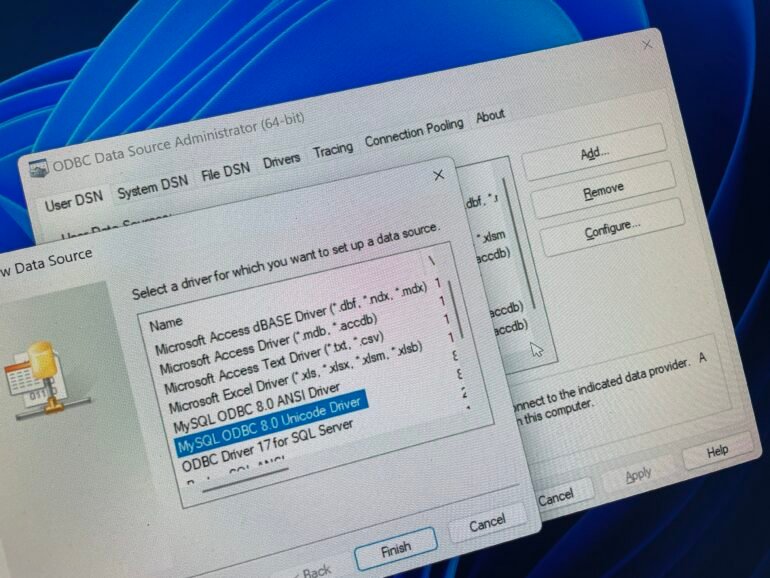Image resolution: width=770 pixels, height=578 pixels.
Task: Open the File DSN tab
Action: (x=225, y=171)
